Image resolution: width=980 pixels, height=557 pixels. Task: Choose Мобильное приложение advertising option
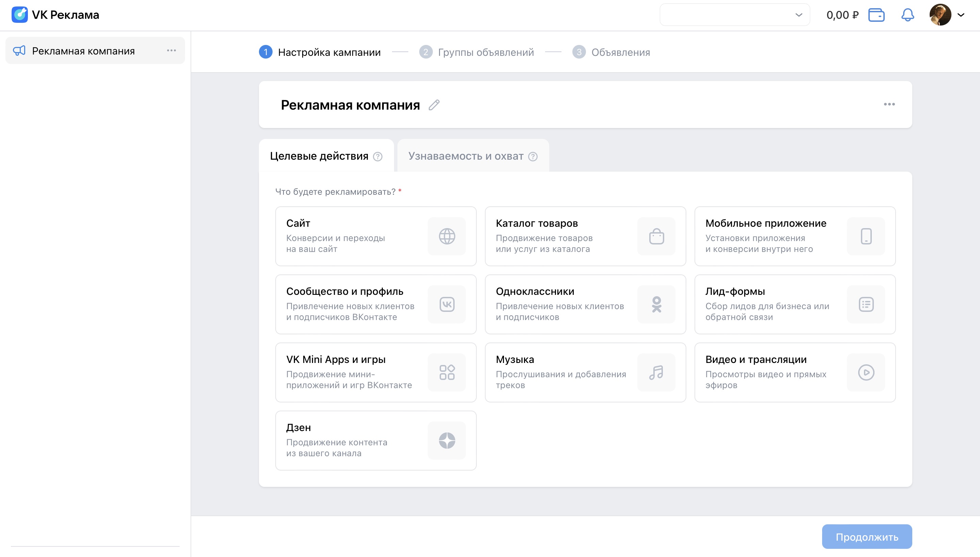click(x=795, y=236)
